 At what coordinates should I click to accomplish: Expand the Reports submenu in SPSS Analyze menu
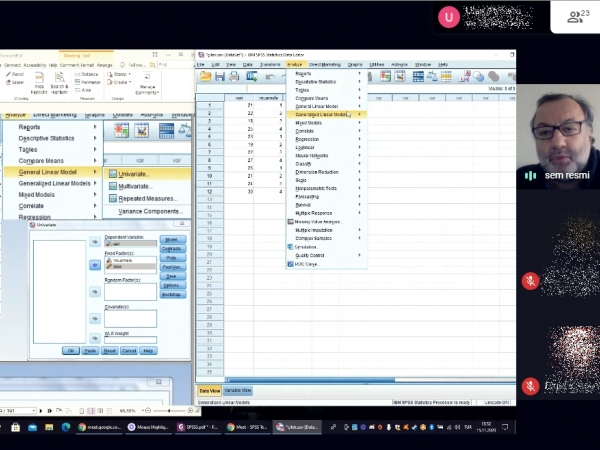(327, 73)
